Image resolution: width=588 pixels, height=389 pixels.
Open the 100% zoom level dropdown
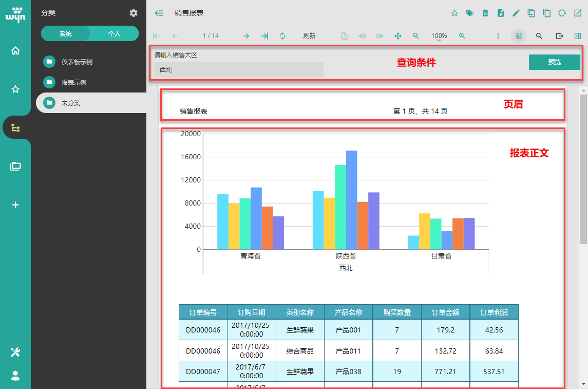439,36
